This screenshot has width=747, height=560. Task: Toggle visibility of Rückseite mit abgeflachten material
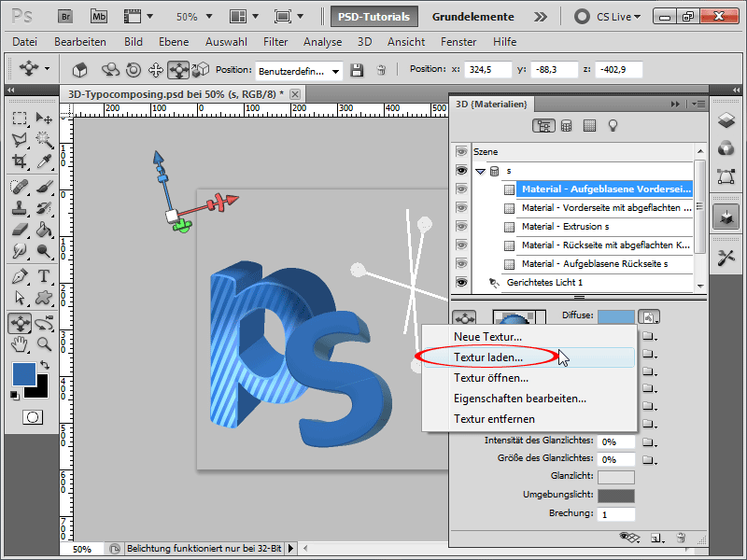460,245
